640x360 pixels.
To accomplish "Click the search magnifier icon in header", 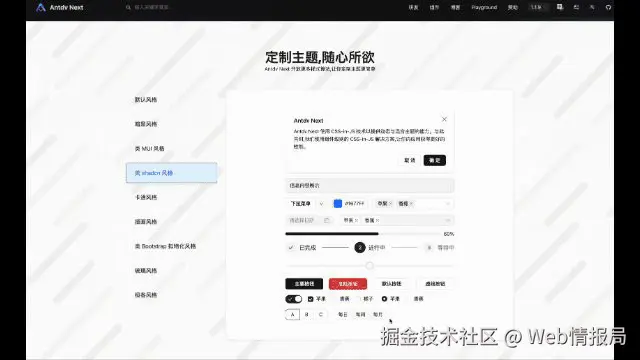I will pos(128,7).
